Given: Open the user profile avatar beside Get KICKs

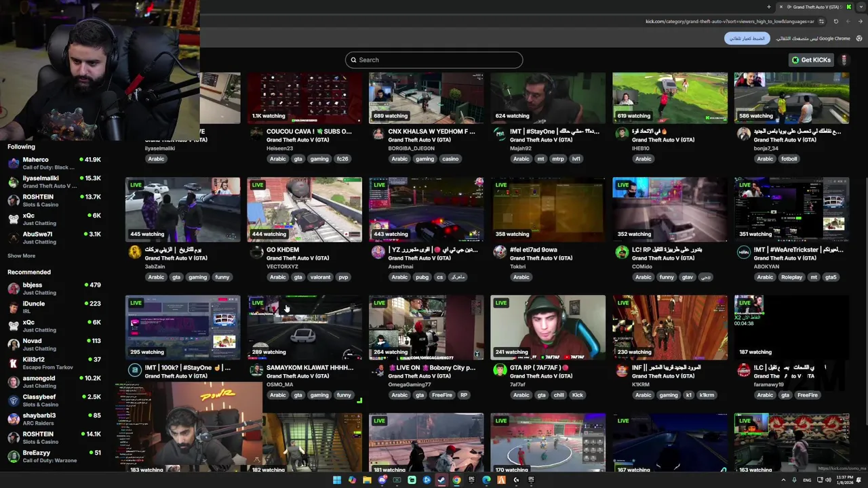Looking at the screenshot, I should coord(844,60).
